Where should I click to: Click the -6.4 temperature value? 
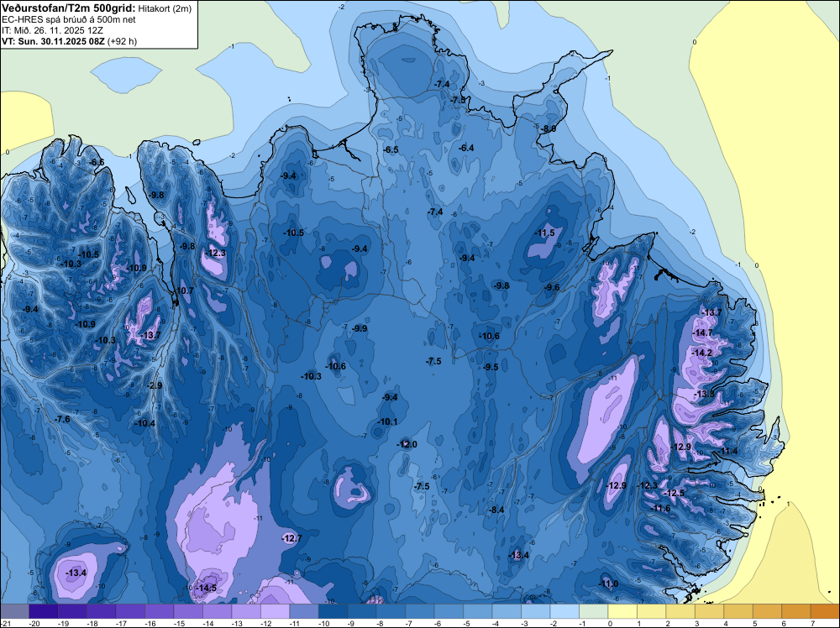(467, 148)
